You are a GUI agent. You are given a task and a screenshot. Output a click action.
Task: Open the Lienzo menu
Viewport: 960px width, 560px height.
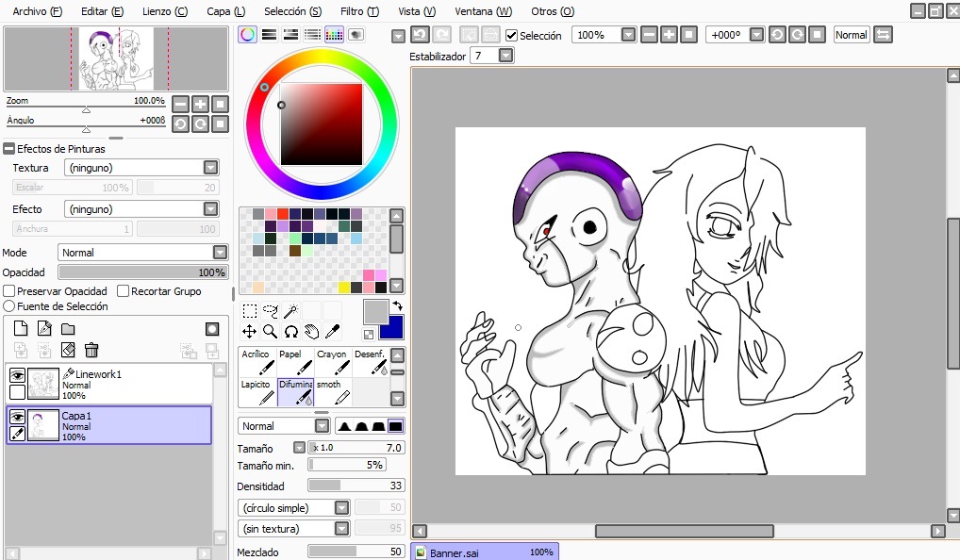click(x=165, y=11)
